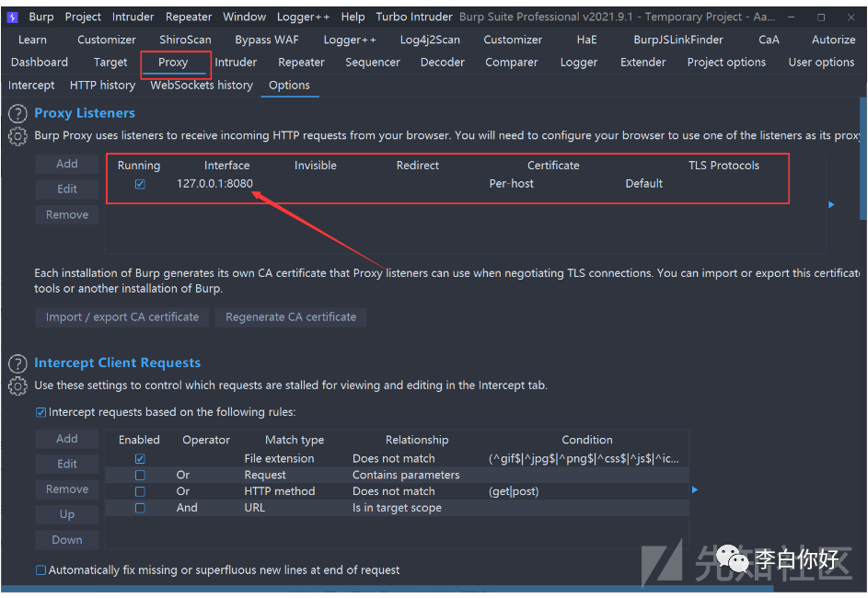Open the Intruder menu in menu bar
Viewport: 868px width, 598px height.
(133, 17)
